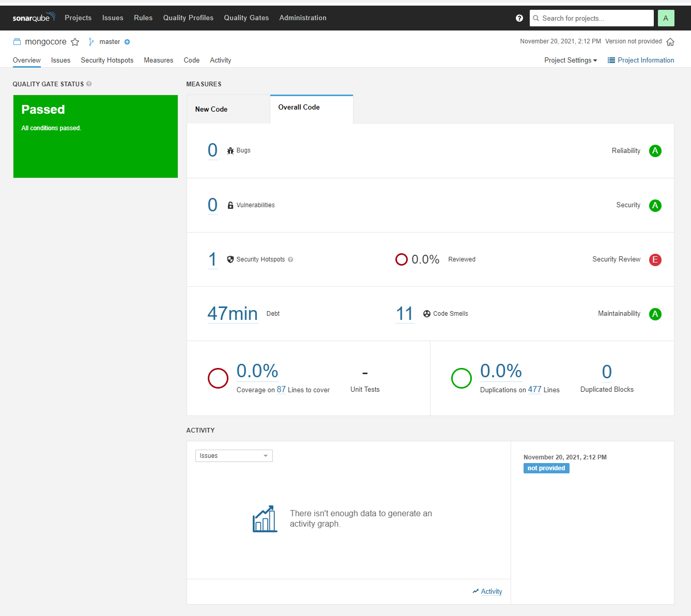Image resolution: width=691 pixels, height=616 pixels.
Task: Click the Reliability A rating badge
Action: point(655,151)
